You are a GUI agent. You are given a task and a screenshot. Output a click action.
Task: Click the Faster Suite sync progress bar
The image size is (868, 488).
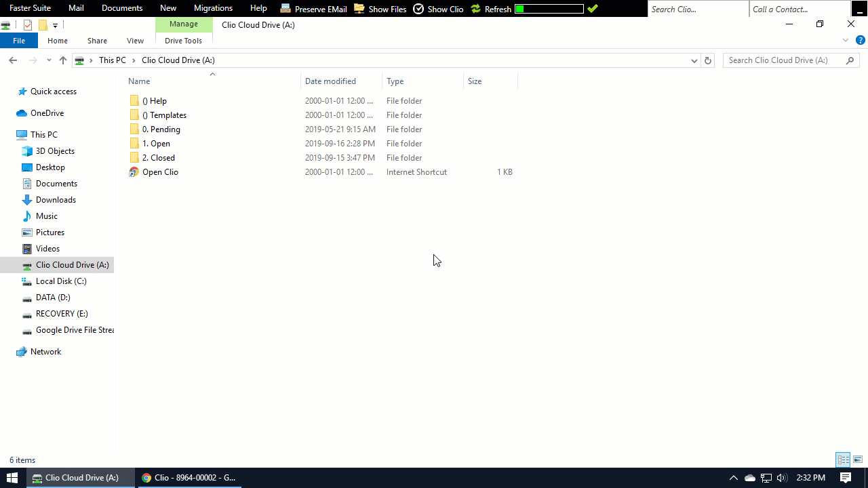tap(549, 9)
